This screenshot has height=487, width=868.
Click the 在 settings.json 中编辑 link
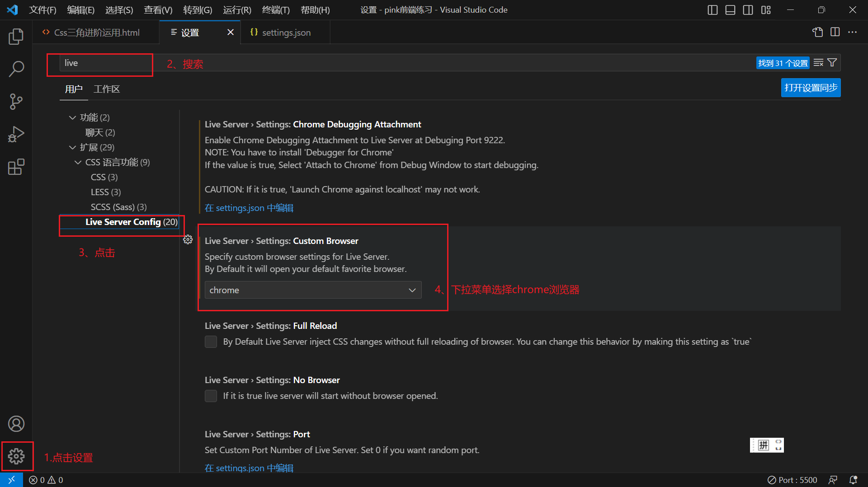[x=249, y=208]
